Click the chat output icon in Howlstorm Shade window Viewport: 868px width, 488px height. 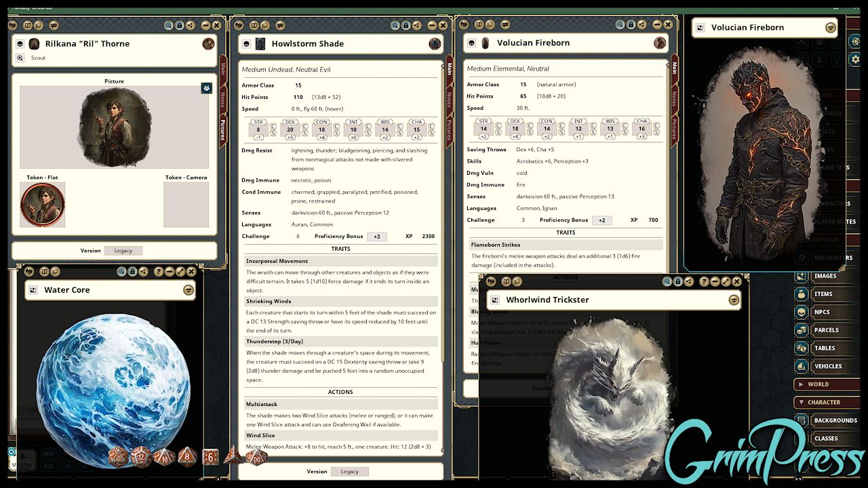(281, 25)
